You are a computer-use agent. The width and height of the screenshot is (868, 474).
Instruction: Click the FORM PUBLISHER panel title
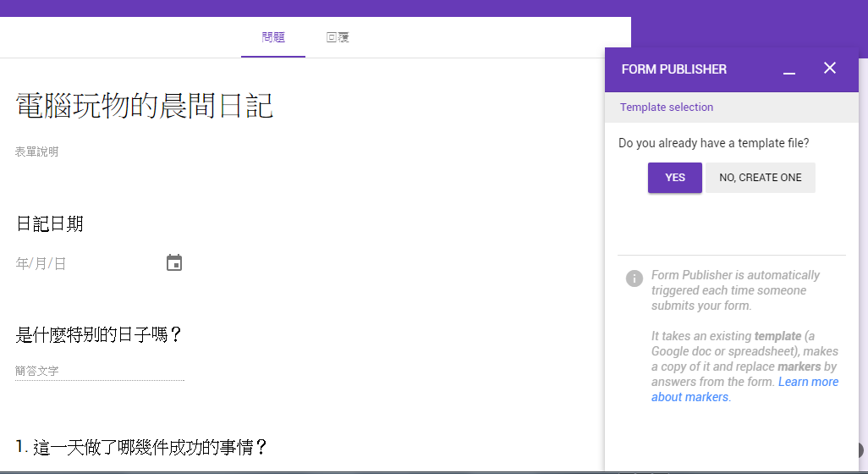coord(673,69)
